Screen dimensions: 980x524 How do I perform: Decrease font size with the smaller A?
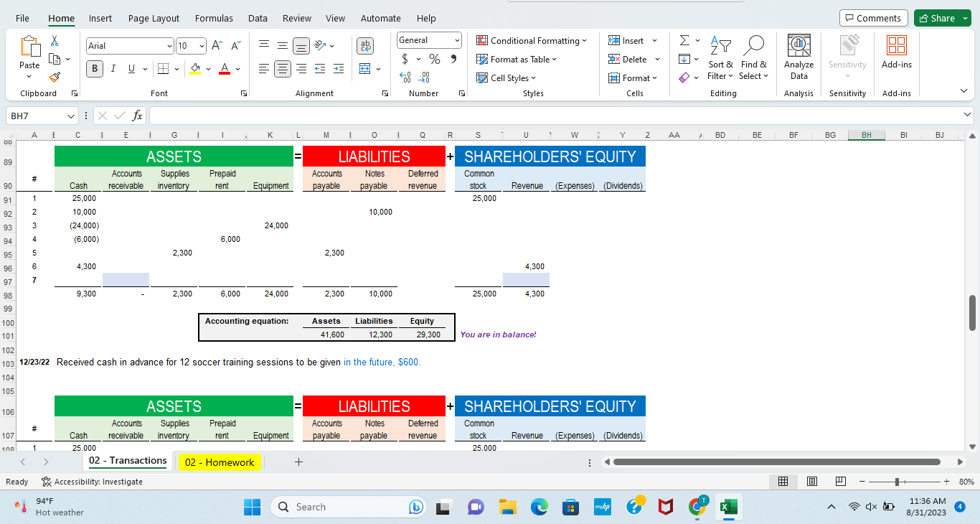[x=235, y=46]
